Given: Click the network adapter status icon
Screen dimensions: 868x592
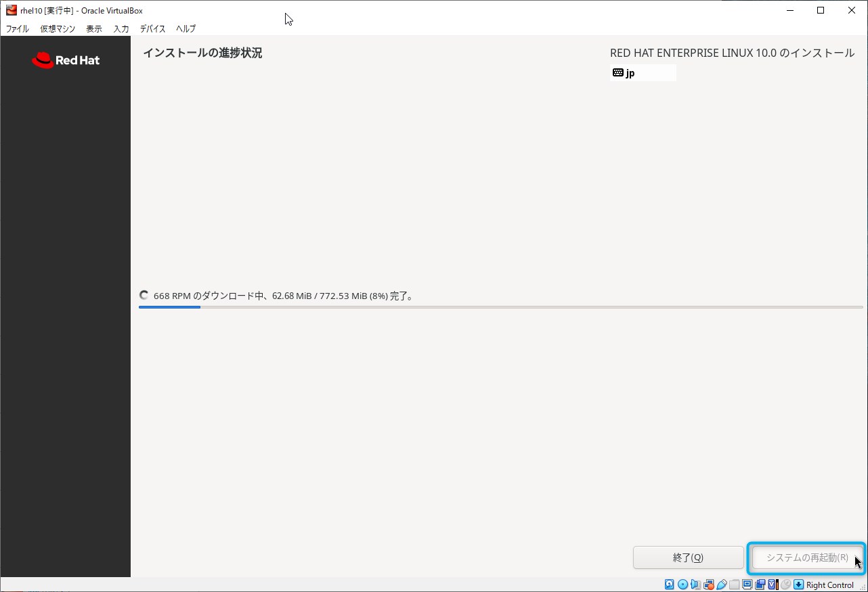Looking at the screenshot, I should coord(709,585).
